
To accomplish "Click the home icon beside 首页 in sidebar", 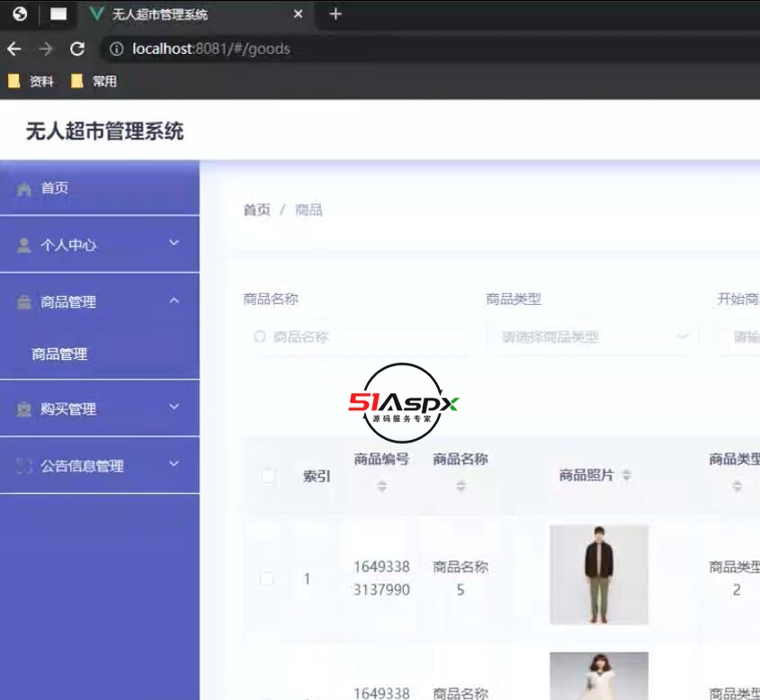I will pyautogui.click(x=24, y=189).
